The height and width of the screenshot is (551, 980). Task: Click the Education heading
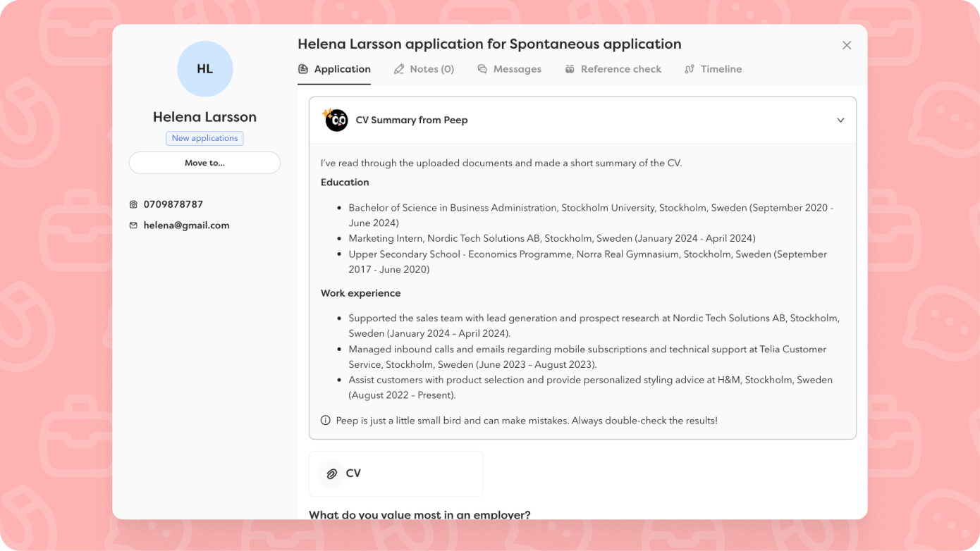click(345, 182)
